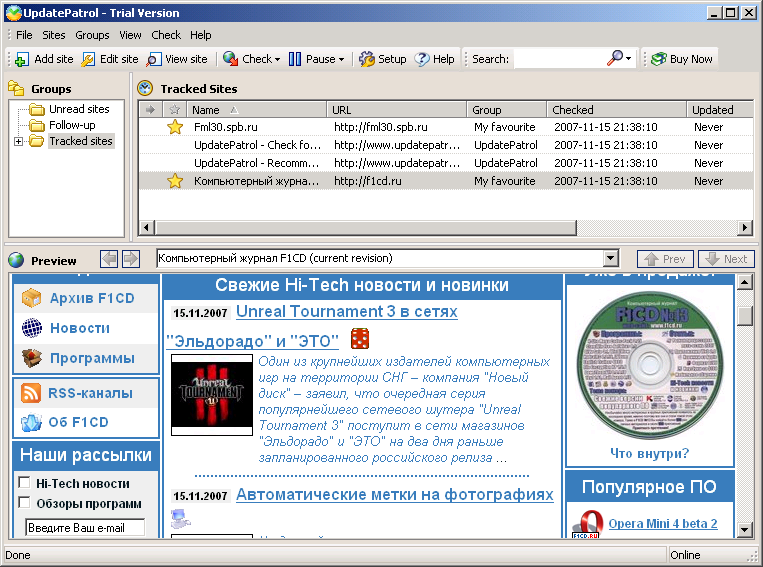The height and width of the screenshot is (567, 763).
Task: Open the Check menu
Action: 166,35
